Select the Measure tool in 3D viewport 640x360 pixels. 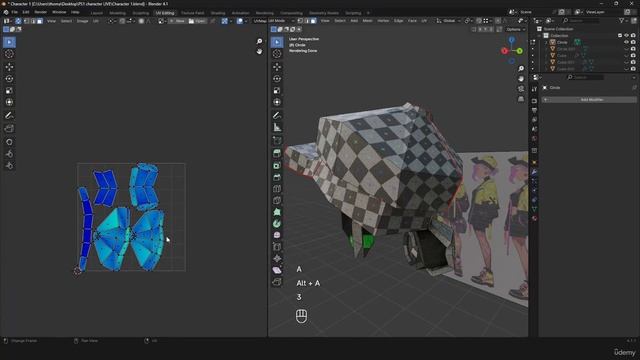277,127
